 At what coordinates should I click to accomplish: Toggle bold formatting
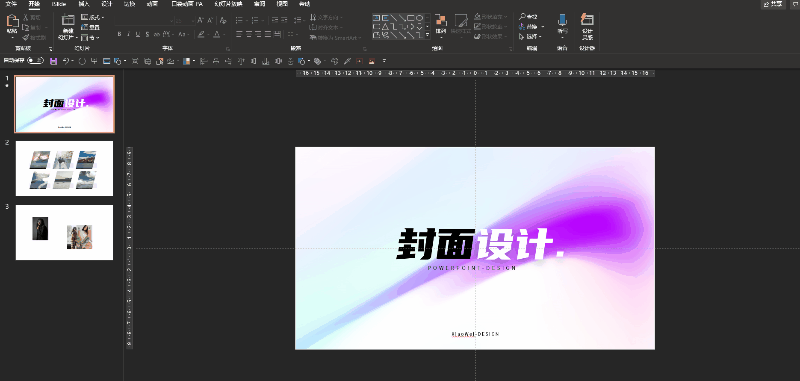(119, 35)
